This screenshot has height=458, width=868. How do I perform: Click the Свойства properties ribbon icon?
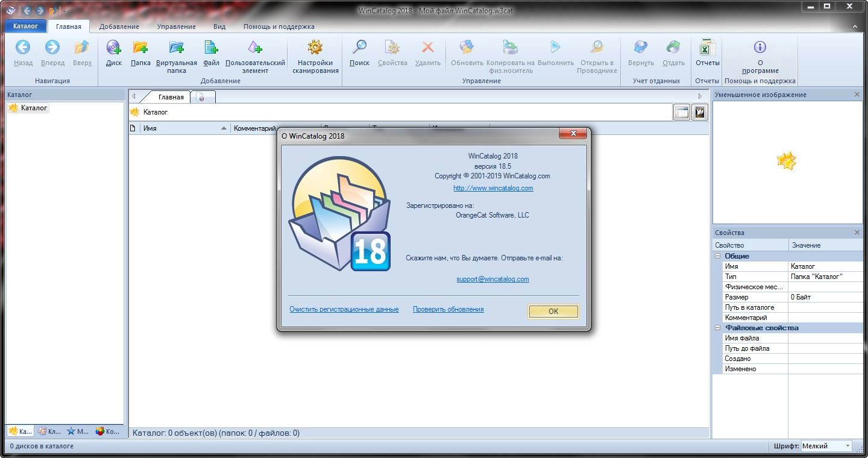click(392, 47)
